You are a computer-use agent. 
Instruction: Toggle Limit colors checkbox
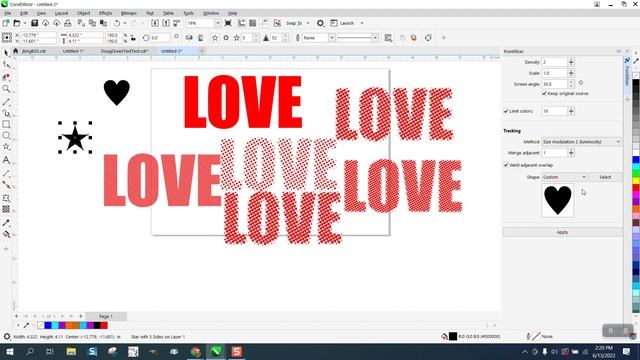tap(506, 111)
